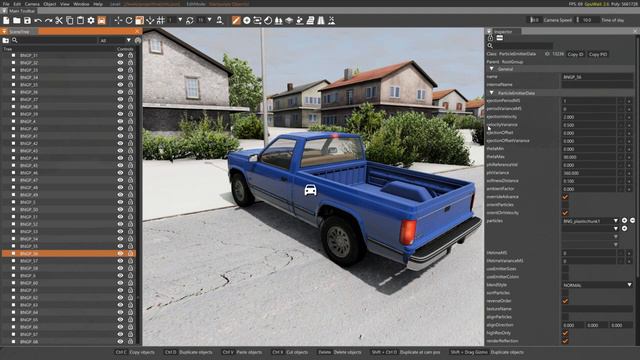
Task: Open the View menu
Action: [x=65, y=4]
